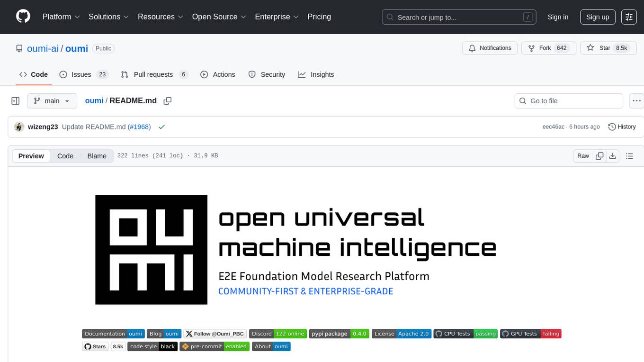Open the wizeng23 avatar image
The image size is (644, 362).
click(x=19, y=127)
